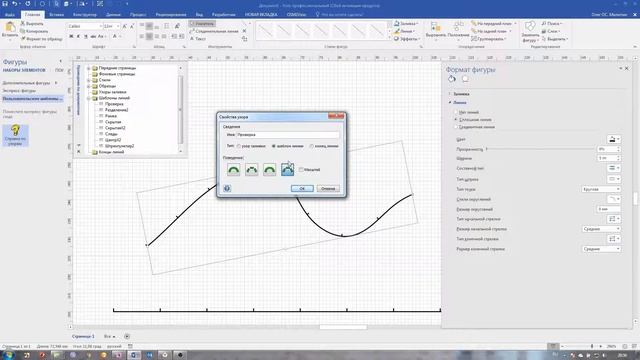Viewport: 640px width, 360px height.
Task: Switch to the Insert (Вставка) tab
Action: [56, 15]
